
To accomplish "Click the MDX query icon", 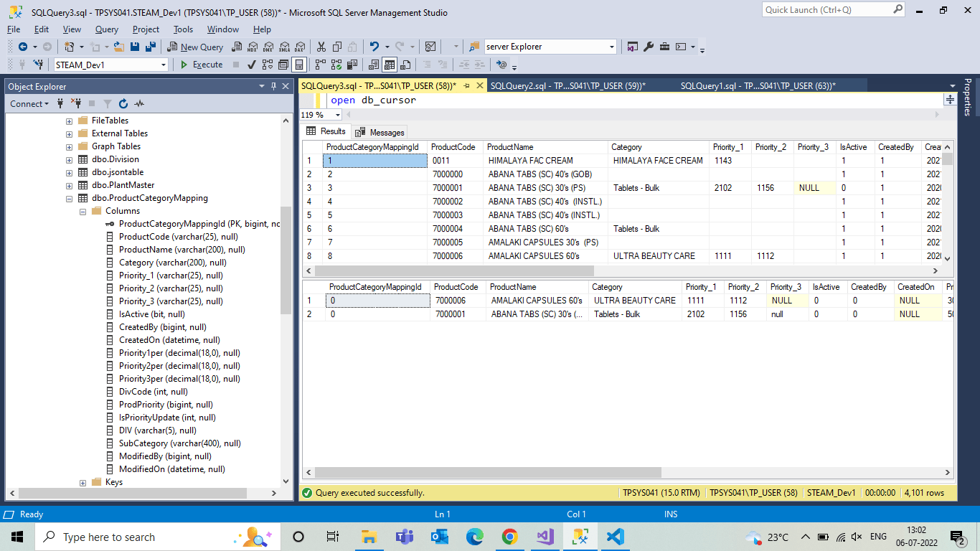I will click(x=252, y=47).
